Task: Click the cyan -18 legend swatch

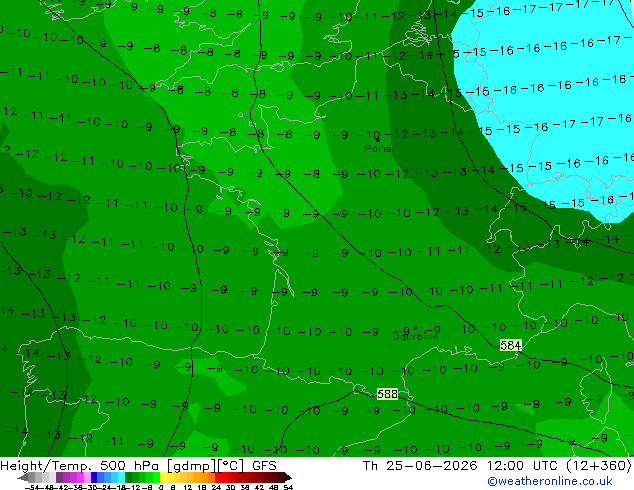Action: 121,477
